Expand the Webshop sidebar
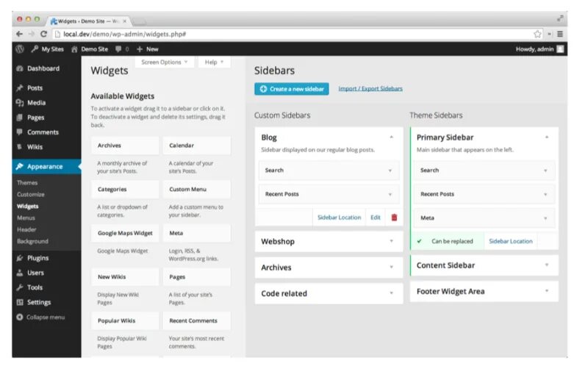Image resolution: width=588 pixels, height=366 pixels. pos(391,241)
